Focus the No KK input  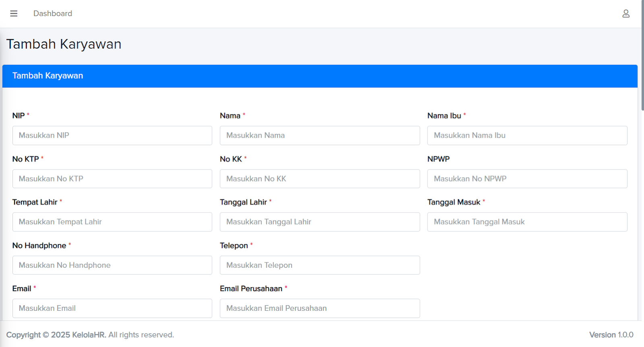tap(320, 179)
